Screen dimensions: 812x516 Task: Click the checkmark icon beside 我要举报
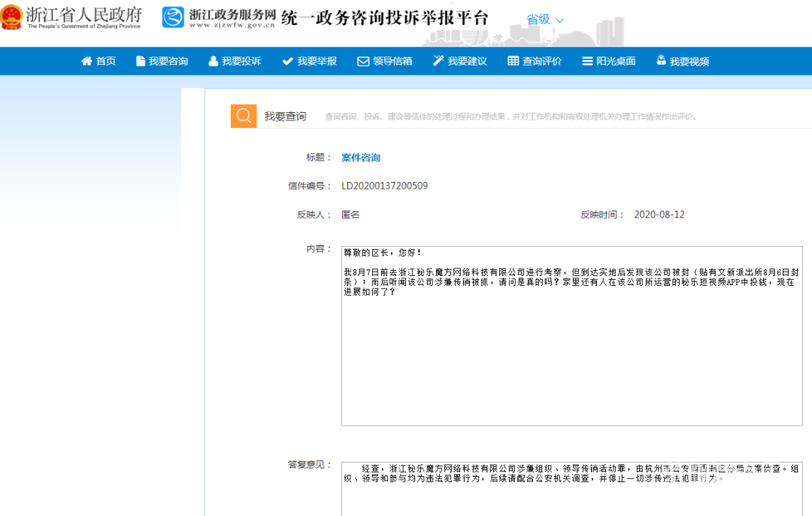(x=287, y=61)
